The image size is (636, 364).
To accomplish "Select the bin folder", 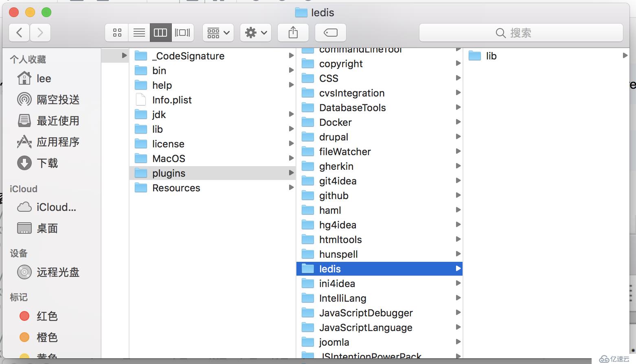I will 213,70.
